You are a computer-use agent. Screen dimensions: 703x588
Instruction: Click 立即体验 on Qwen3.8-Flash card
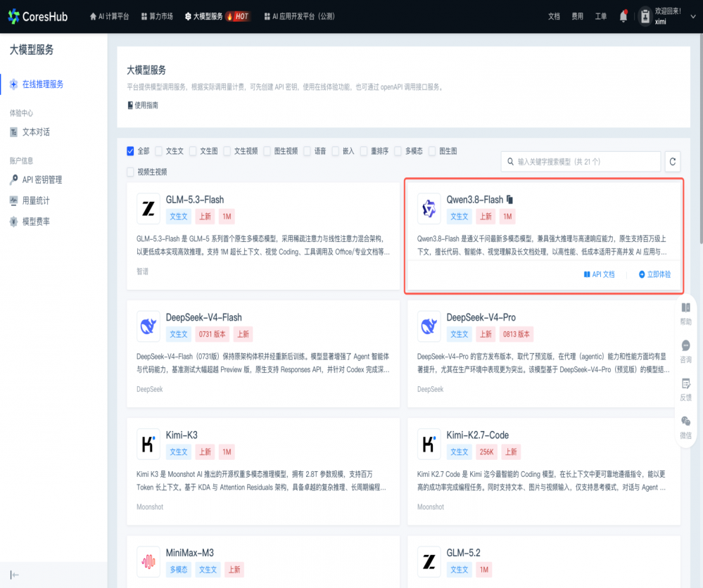(654, 274)
